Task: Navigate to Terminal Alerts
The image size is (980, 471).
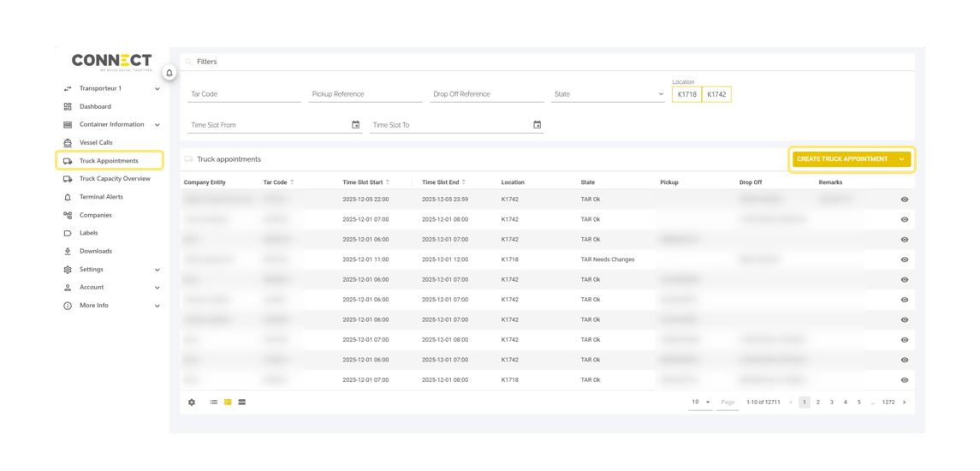Action: tap(101, 197)
